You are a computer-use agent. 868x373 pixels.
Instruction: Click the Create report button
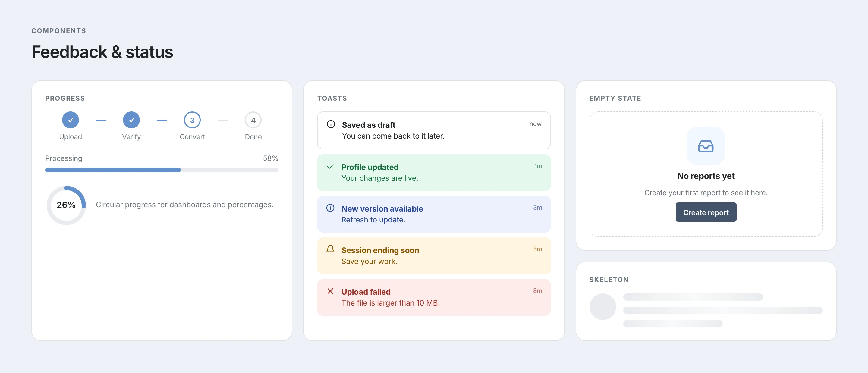pos(706,212)
